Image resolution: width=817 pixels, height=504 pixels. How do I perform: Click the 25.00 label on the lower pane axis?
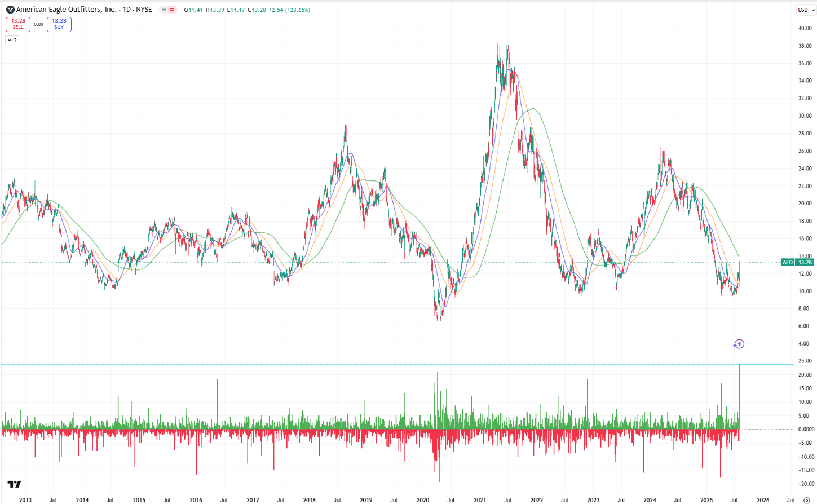point(805,361)
